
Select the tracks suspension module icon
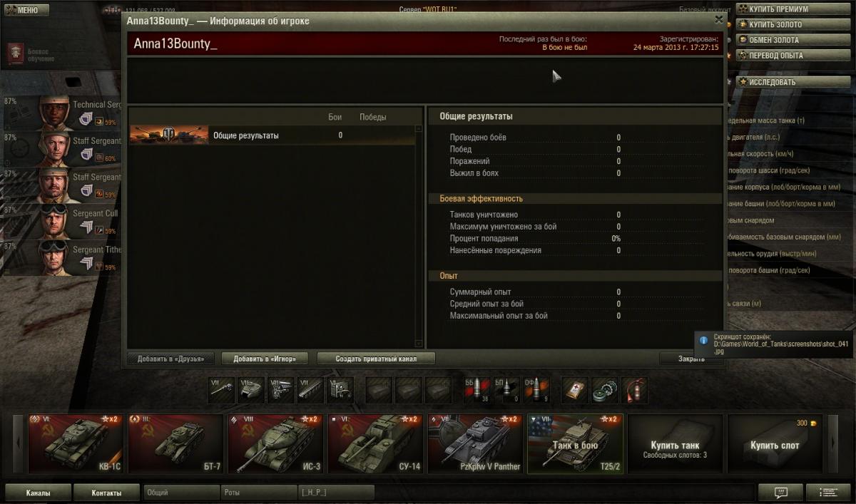click(310, 391)
